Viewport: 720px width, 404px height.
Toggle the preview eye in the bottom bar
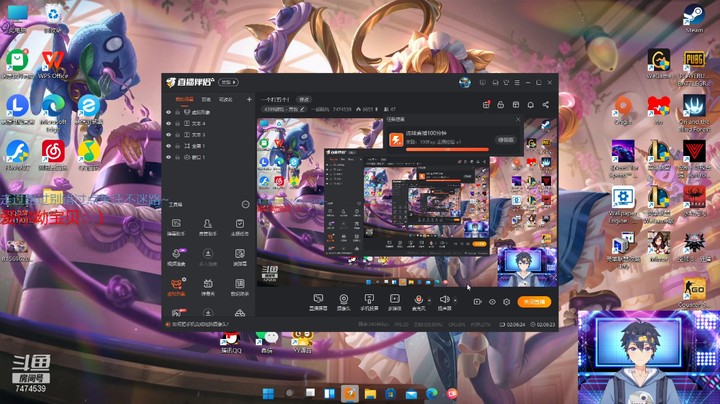coord(492,302)
